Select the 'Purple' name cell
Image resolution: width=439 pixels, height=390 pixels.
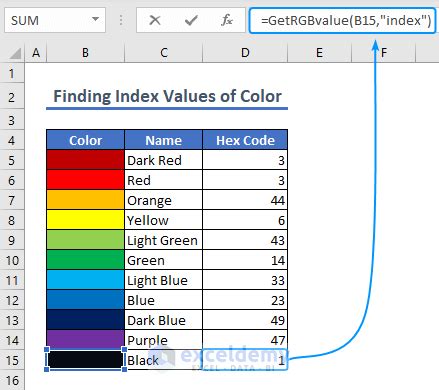click(x=163, y=340)
